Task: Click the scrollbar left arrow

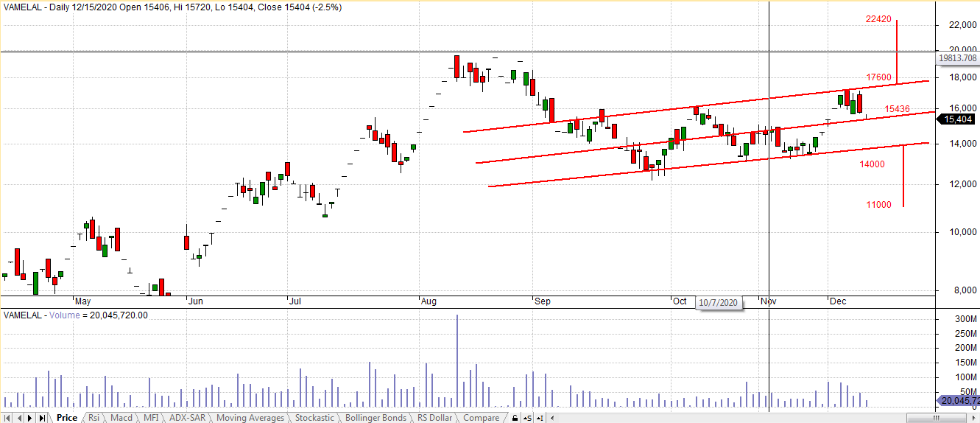Action: pyautogui.click(x=552, y=418)
